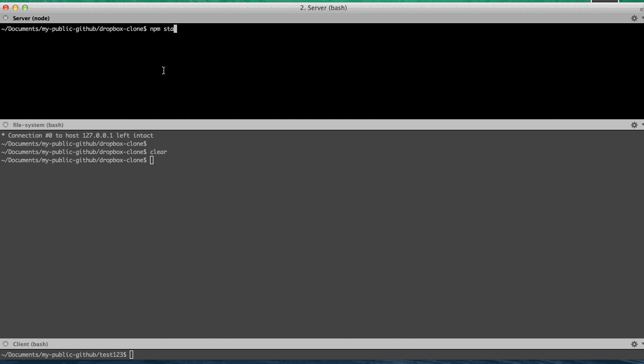Expand dropdown arrow beside Client pane gear
The image size is (644, 364).
[x=642, y=344]
